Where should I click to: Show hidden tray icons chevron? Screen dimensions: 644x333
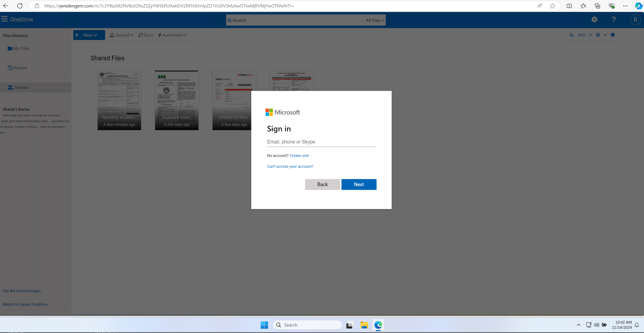pyautogui.click(x=579, y=325)
